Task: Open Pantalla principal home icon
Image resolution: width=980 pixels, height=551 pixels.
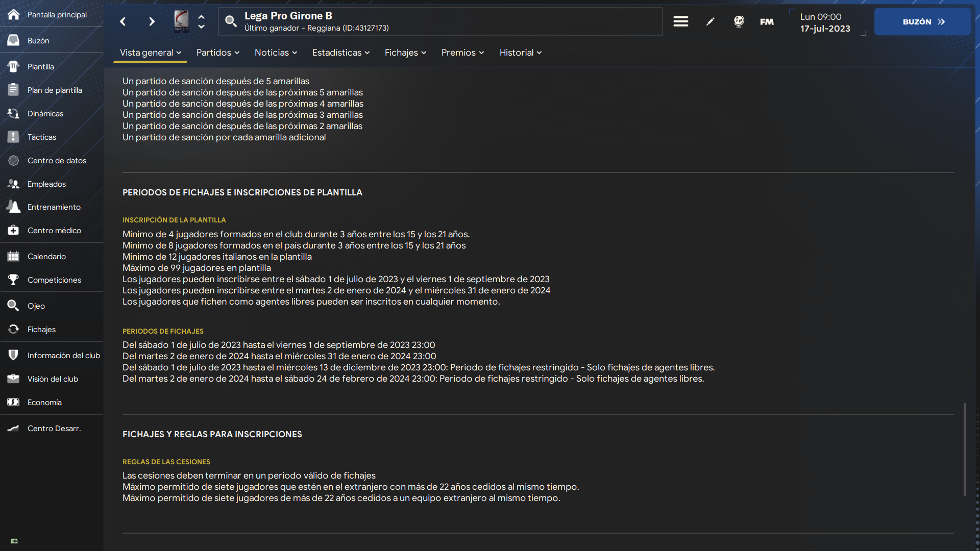Action: (x=14, y=14)
